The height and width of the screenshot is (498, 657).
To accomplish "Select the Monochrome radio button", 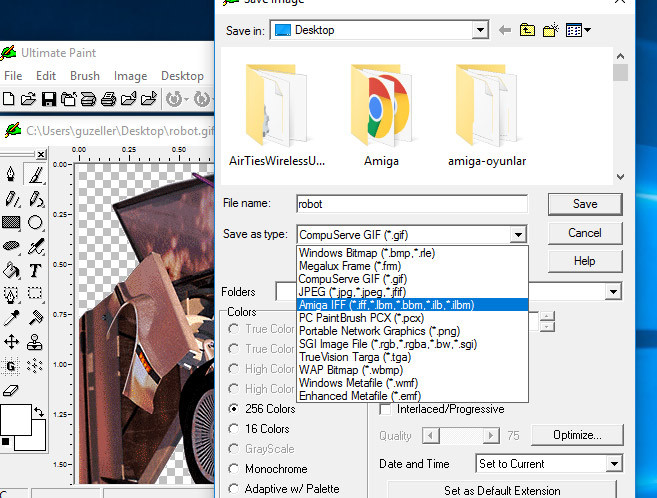I will tap(234, 469).
